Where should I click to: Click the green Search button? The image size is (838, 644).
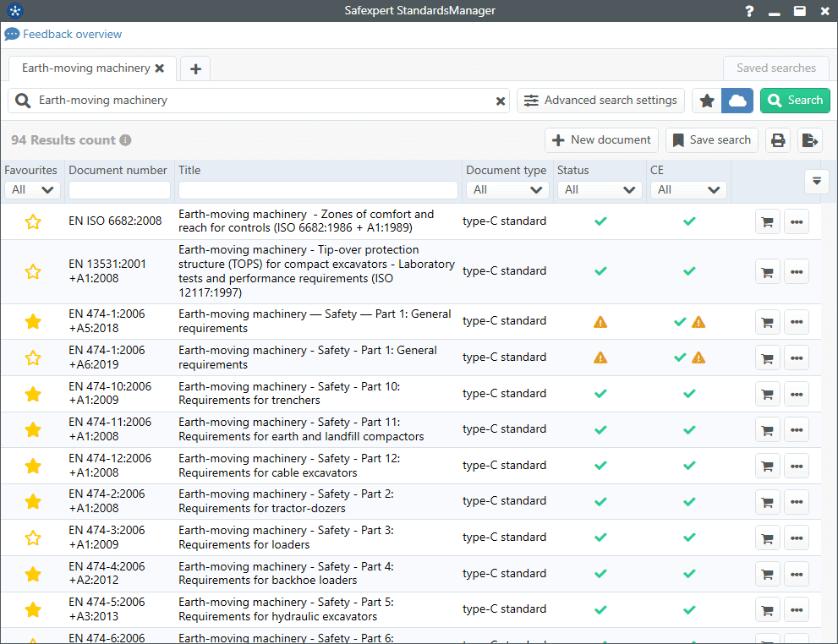[795, 101]
